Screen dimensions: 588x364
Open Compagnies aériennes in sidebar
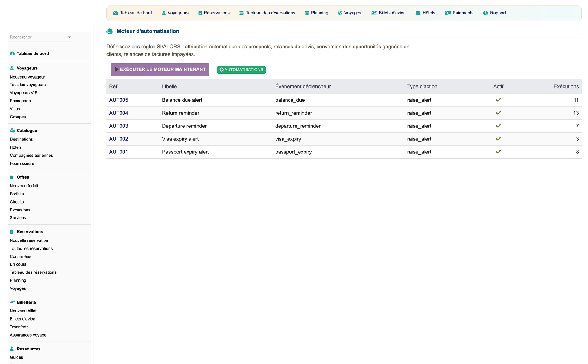(31, 155)
